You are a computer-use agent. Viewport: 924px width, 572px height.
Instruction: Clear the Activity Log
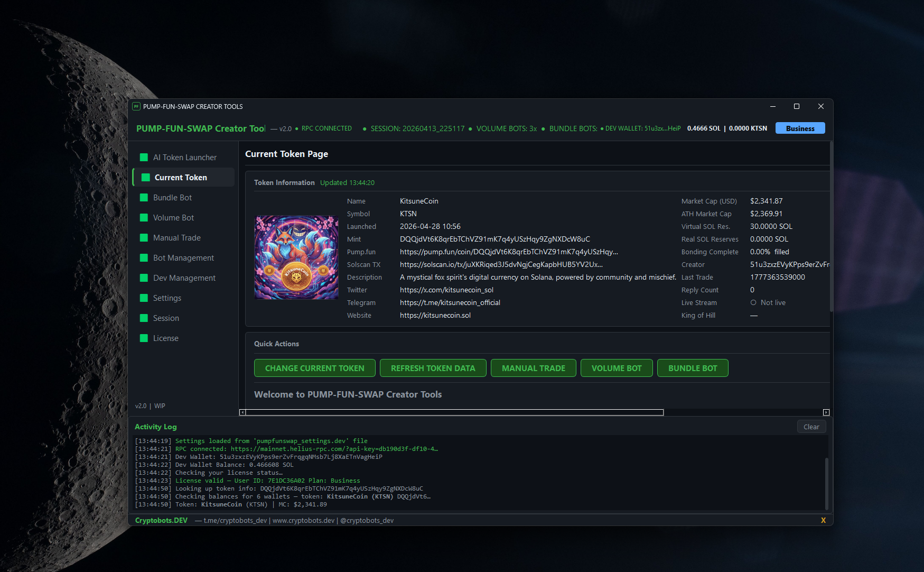(x=811, y=427)
